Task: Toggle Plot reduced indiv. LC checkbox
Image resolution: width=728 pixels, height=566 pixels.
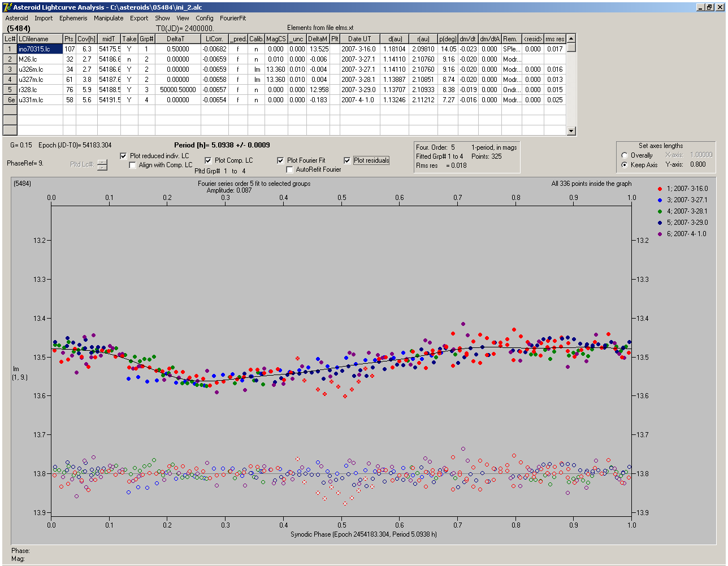Action: (x=124, y=156)
